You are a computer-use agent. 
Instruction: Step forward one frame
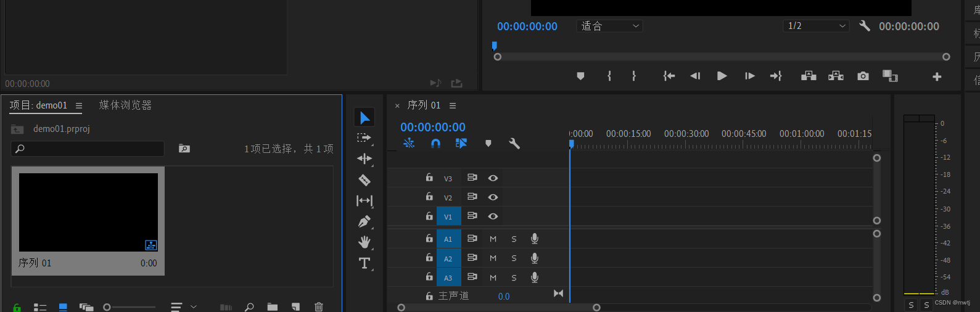point(750,76)
